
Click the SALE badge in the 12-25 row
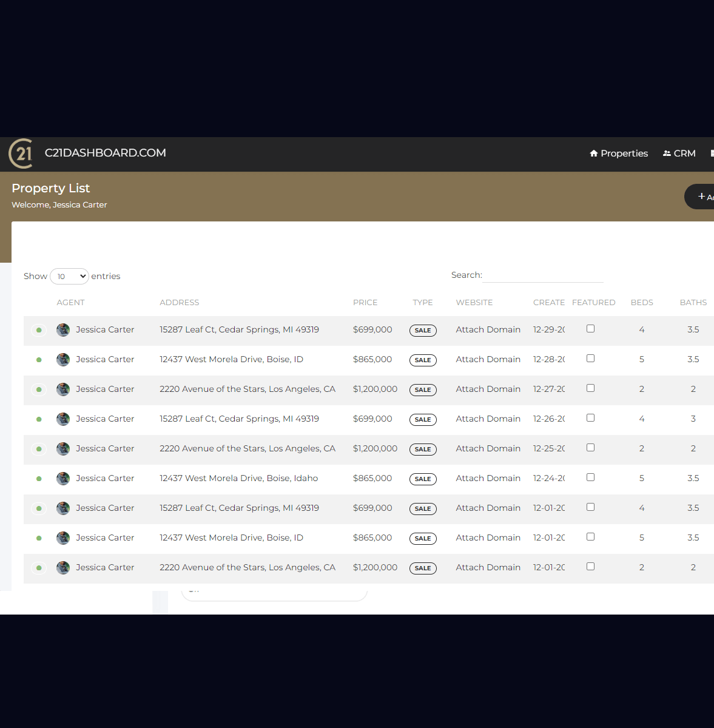[x=423, y=450]
